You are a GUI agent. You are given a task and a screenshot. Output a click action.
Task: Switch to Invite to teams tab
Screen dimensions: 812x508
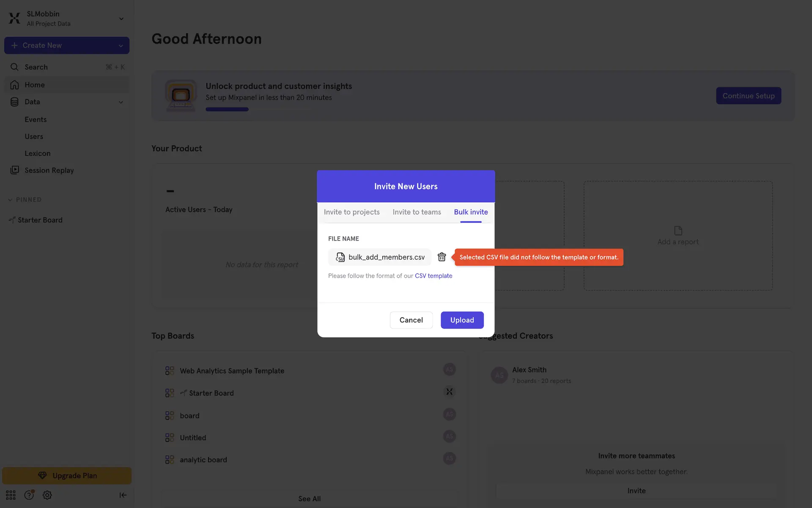417,212
